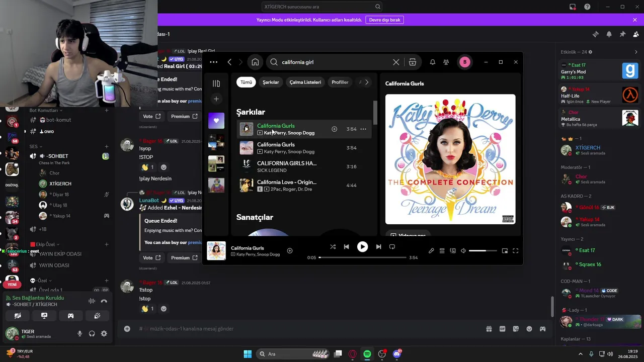The width and height of the screenshot is (644, 362).
Task: Open Spotify miniplayer
Action: pos(505,251)
